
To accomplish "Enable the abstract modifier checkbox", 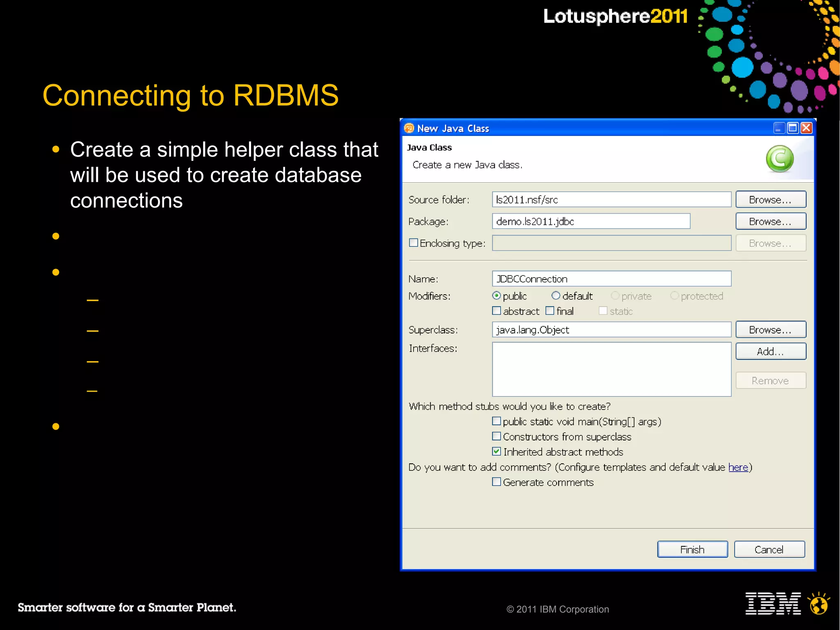I will point(496,311).
